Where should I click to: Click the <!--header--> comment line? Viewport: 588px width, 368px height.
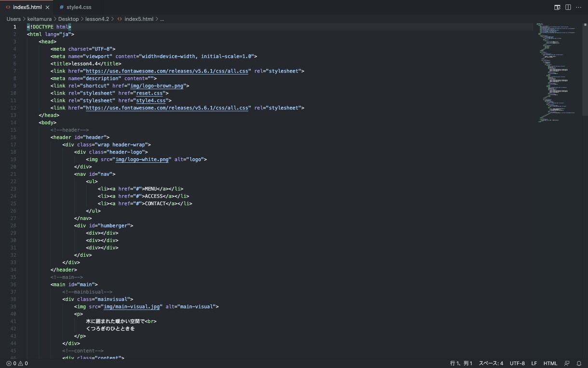pos(69,130)
